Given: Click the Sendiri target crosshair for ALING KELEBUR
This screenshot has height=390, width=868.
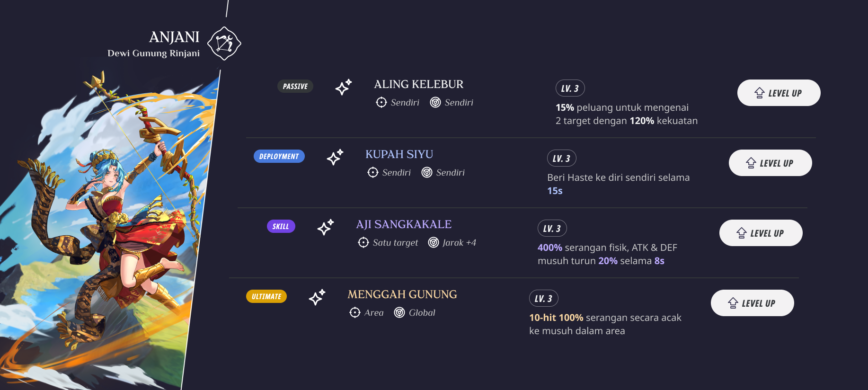Looking at the screenshot, I should coord(381,102).
